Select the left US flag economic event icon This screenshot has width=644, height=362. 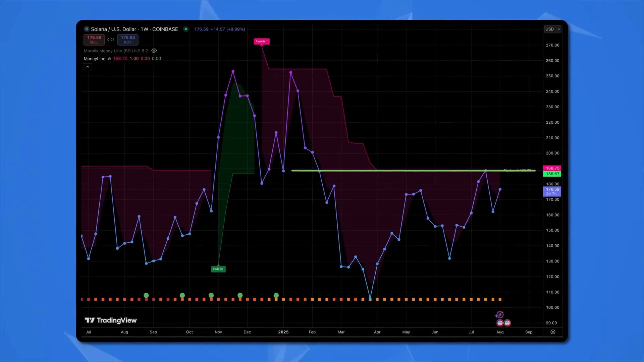point(500,323)
